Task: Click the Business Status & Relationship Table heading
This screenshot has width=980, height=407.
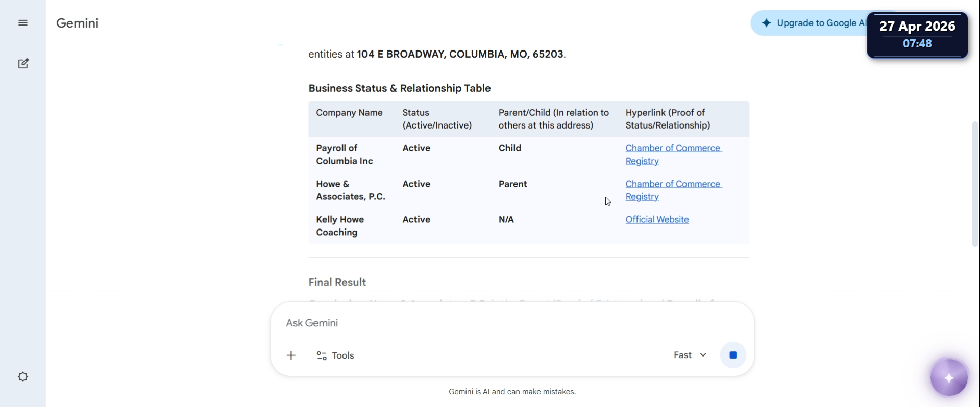Action: [x=400, y=88]
